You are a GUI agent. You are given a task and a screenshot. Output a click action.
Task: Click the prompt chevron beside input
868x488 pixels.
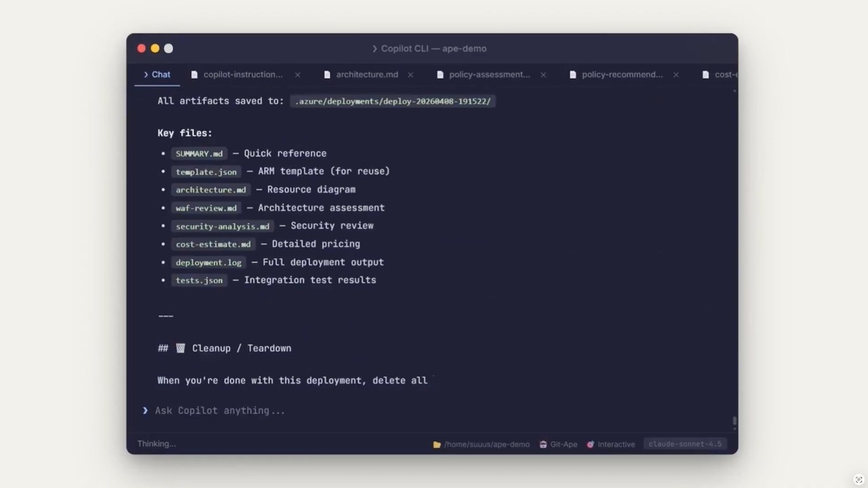pos(145,411)
